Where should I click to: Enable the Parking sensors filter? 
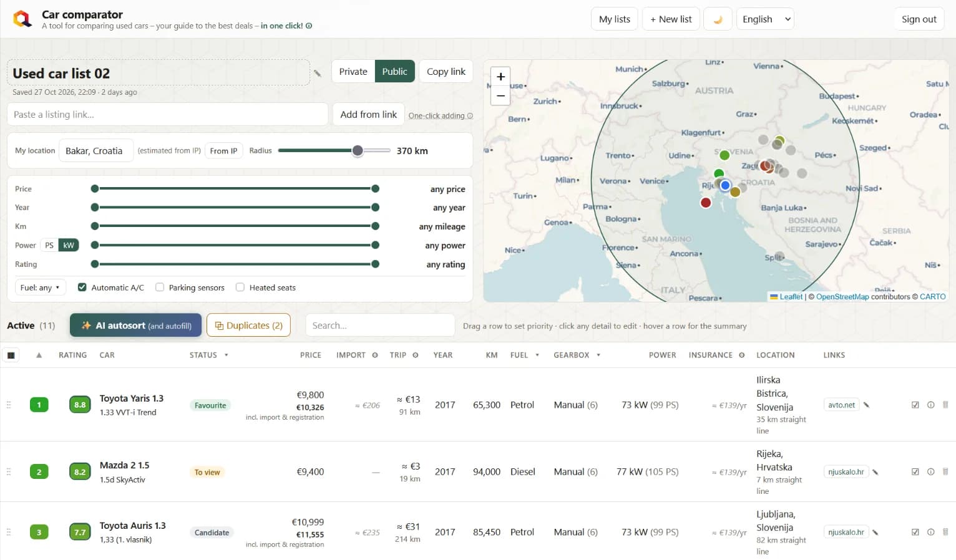(160, 287)
